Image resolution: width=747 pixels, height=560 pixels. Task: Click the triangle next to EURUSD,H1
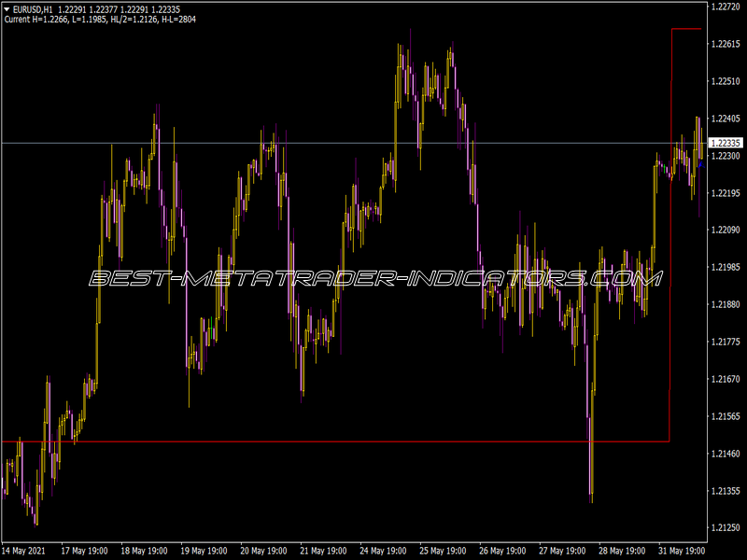[7, 9]
